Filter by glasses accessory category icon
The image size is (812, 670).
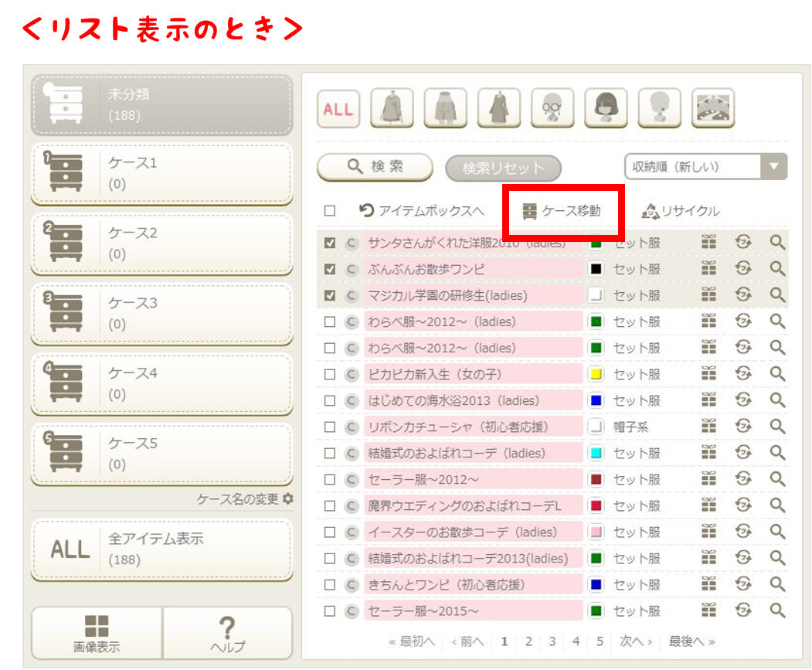coord(552,108)
